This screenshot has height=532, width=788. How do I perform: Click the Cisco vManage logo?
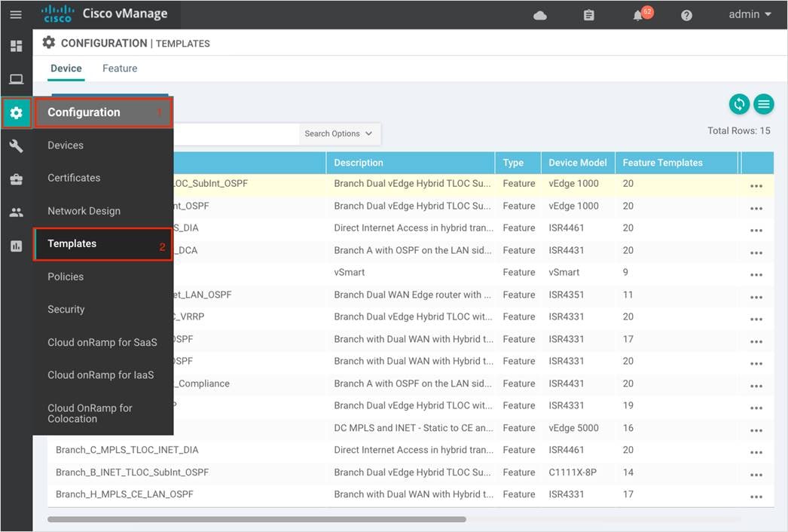click(105, 14)
